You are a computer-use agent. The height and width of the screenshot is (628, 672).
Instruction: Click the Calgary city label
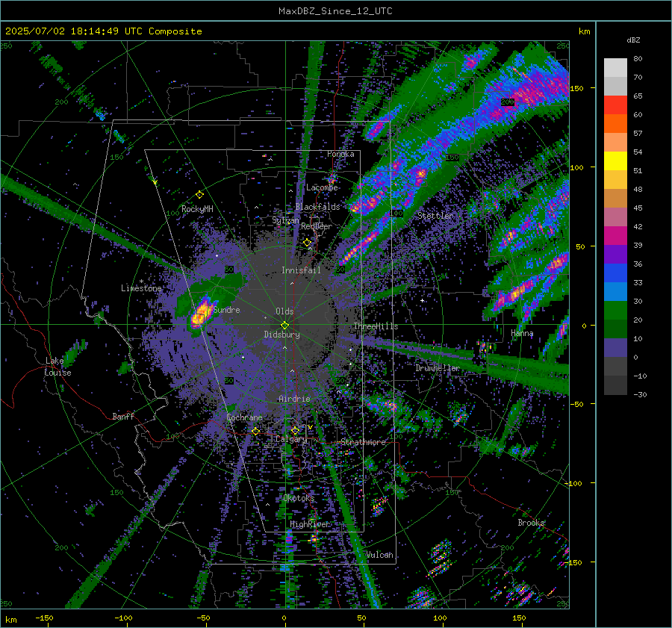[x=291, y=439]
